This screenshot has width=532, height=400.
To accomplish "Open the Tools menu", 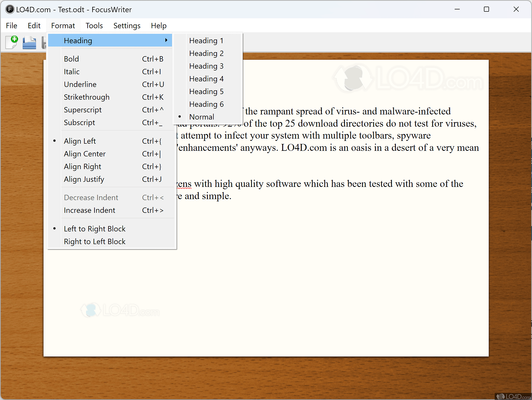I will coord(94,25).
